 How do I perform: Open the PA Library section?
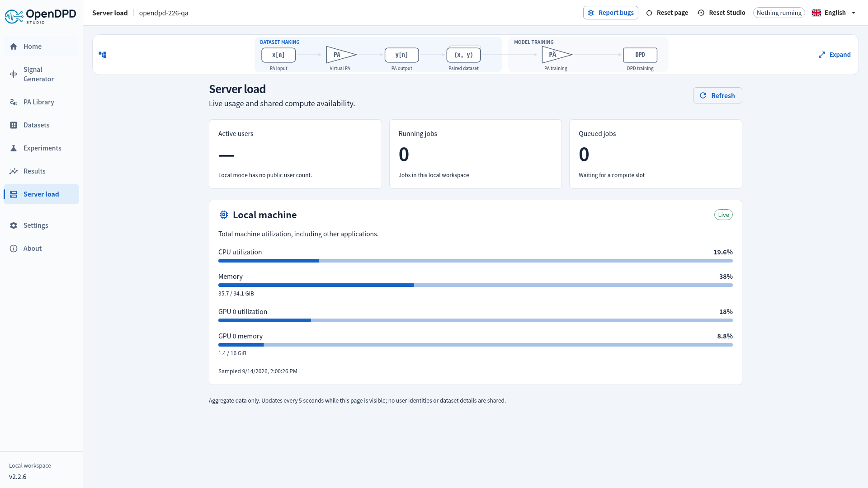(41, 102)
